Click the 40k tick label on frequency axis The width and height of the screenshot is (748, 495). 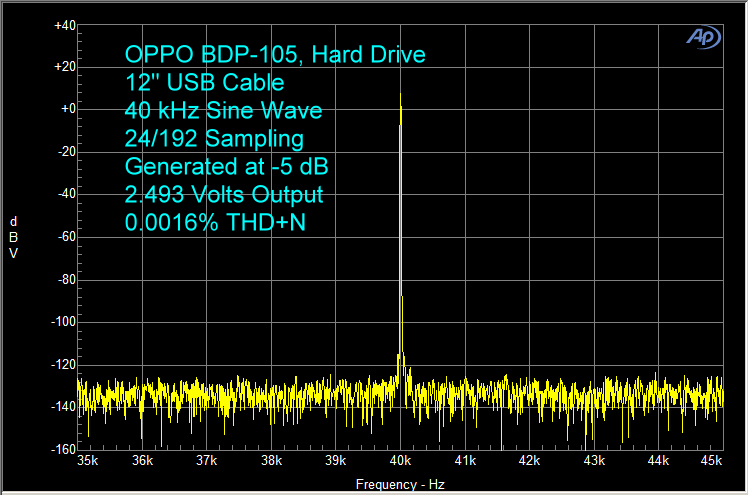pyautogui.click(x=400, y=461)
